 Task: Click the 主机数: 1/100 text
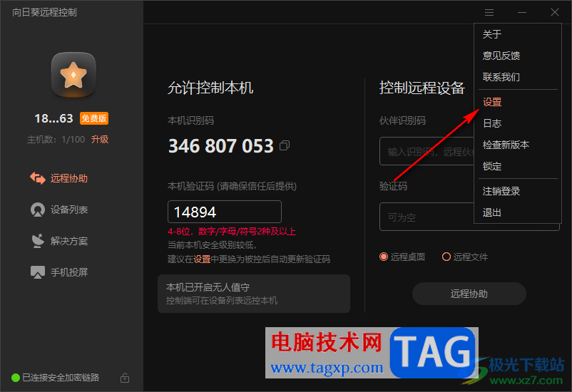coord(56,139)
